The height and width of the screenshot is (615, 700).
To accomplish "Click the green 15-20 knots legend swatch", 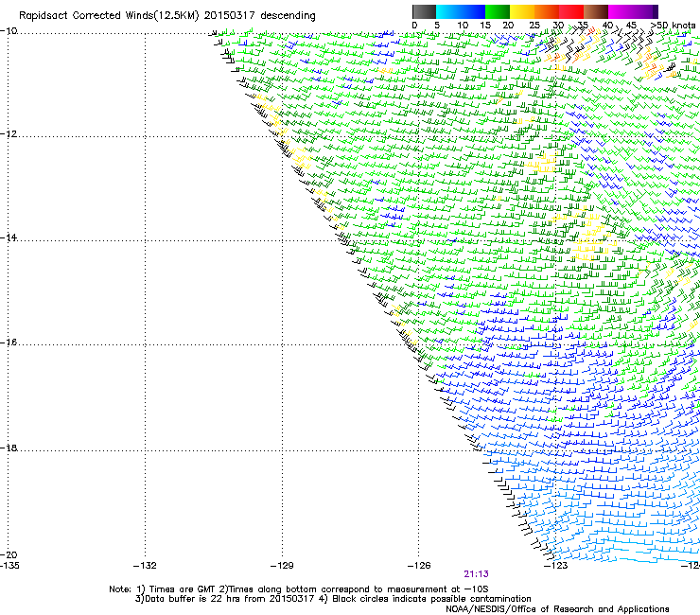I will click(x=498, y=11).
